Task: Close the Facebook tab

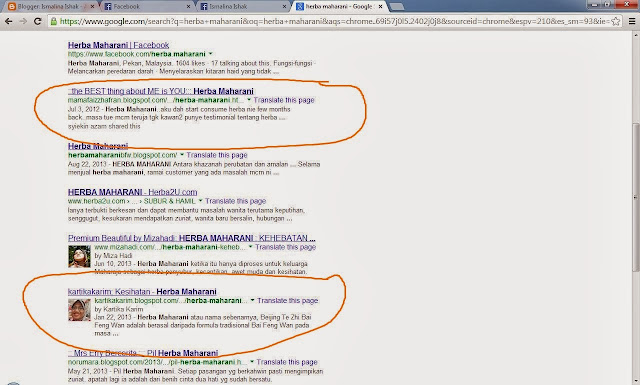Action: (189, 7)
